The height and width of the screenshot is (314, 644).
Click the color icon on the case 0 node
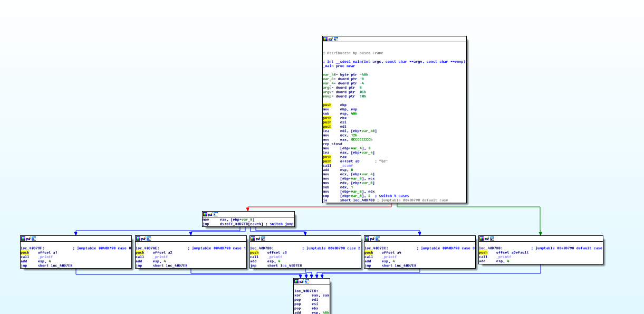click(23, 239)
